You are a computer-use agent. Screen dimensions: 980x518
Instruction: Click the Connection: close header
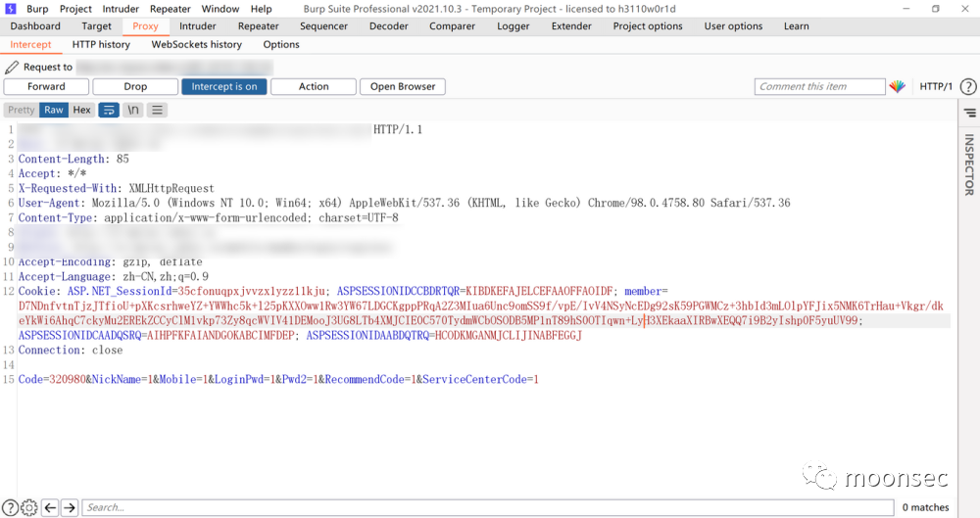tap(71, 350)
